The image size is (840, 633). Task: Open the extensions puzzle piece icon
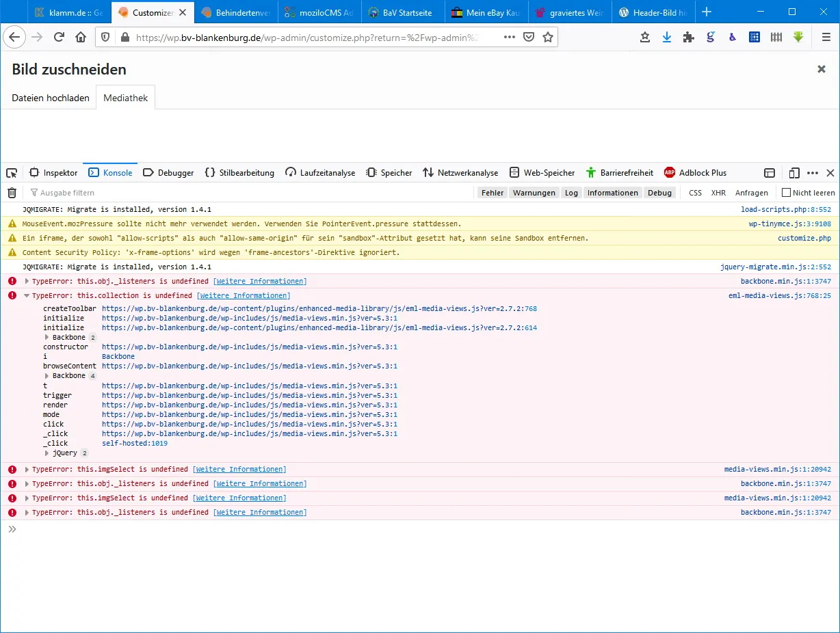689,38
